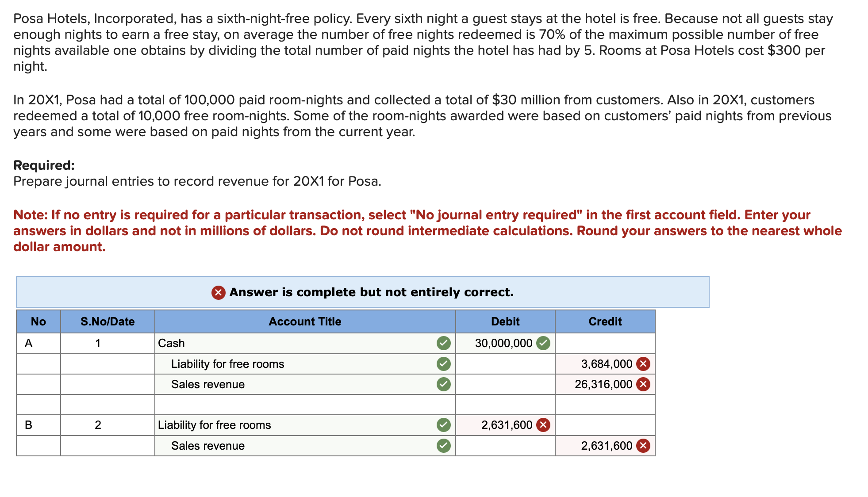Image resolution: width=868 pixels, height=497 pixels.
Task: Click the red X beside 3,684,000 credit
Action: coord(642,363)
